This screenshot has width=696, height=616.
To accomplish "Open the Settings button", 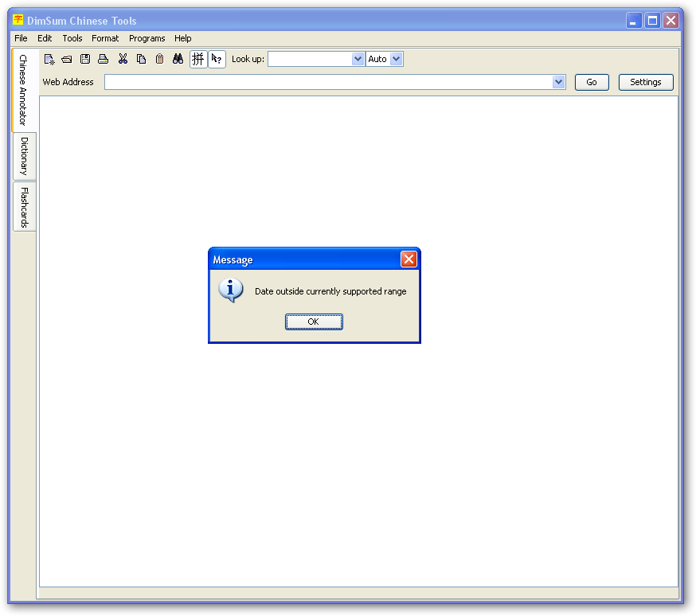I will (646, 82).
